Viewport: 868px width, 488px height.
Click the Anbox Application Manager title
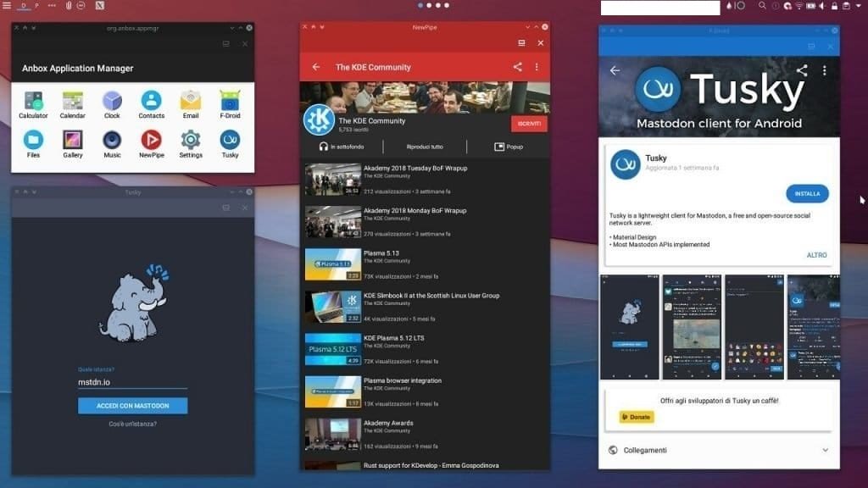(x=77, y=69)
